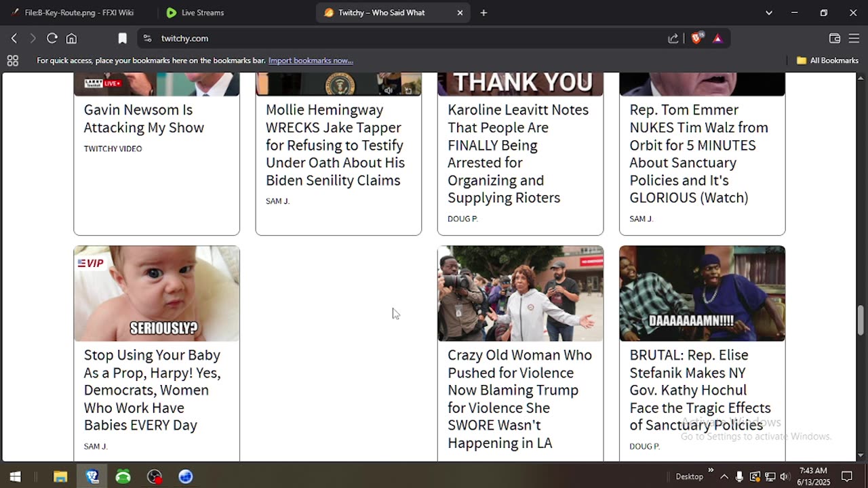Click SAM J. under the Tom Emmer article

pos(641,219)
